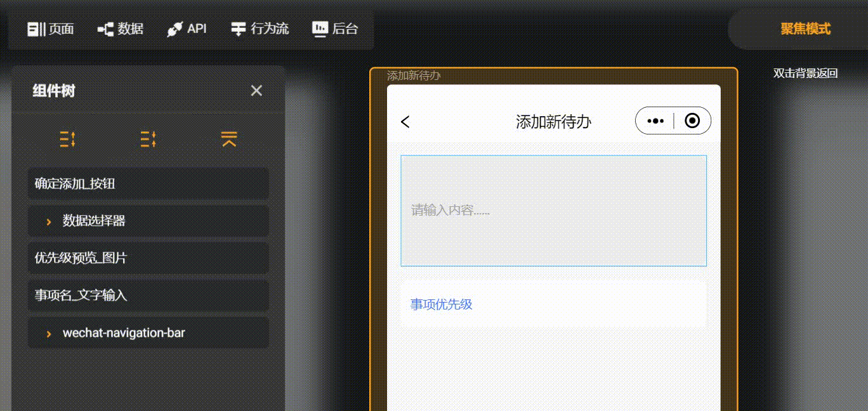The image size is (868, 411).
Task: Click the second tree sort icon with dots
Action: (148, 139)
